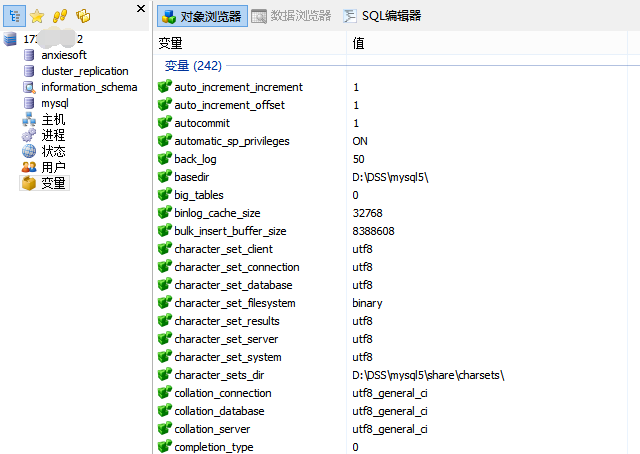The image size is (640, 454).
Task: Open the anxiesoft database
Action: (63, 55)
